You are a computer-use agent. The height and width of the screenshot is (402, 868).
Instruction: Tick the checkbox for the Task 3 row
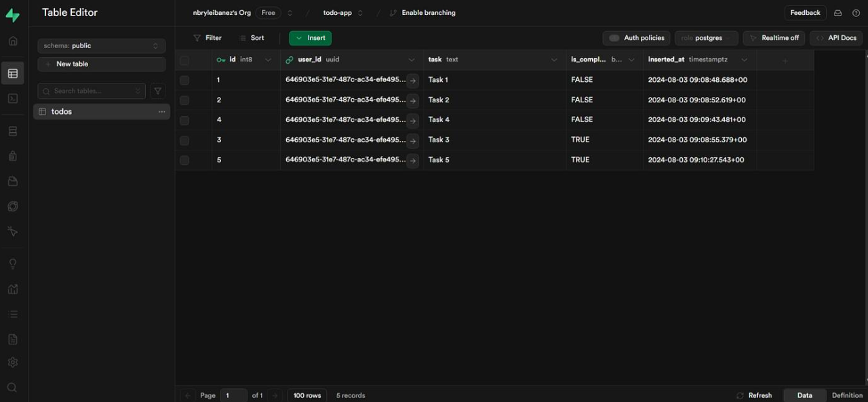coord(184,140)
